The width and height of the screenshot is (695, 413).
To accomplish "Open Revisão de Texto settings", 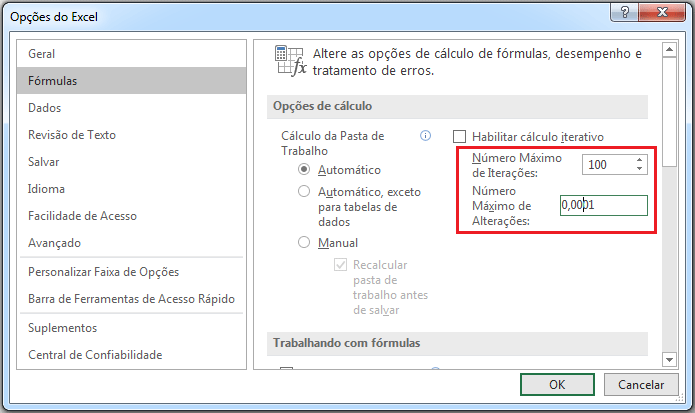I will click(72, 135).
